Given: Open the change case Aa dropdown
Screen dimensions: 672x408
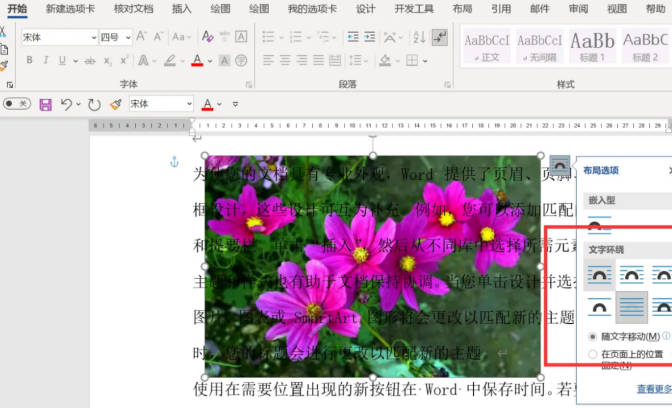Looking at the screenshot, I should tap(181, 37).
